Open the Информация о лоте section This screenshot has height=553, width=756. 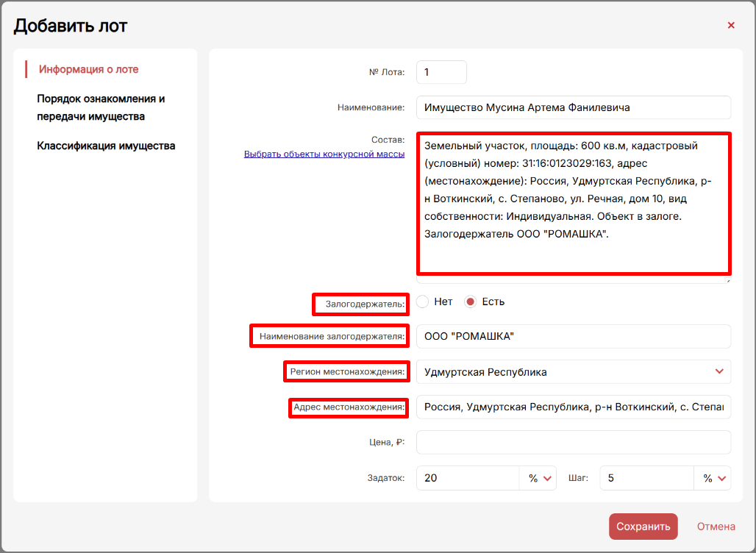(88, 69)
